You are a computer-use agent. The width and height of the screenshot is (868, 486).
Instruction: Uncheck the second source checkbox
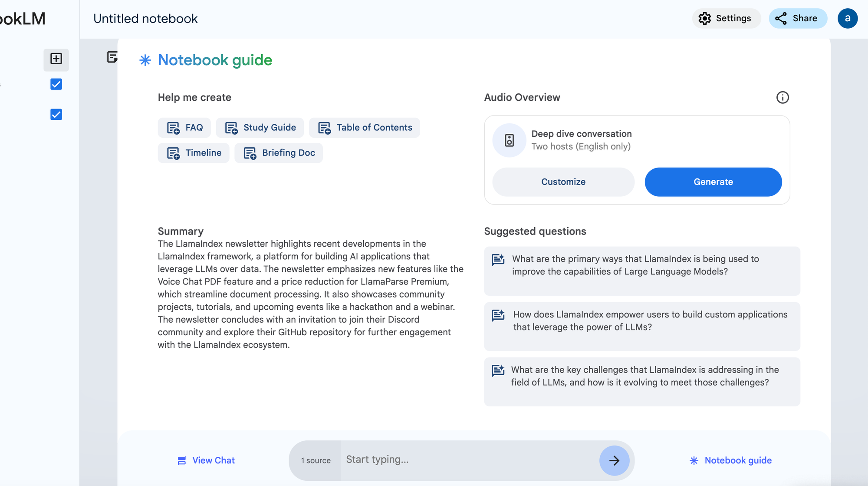tap(56, 115)
